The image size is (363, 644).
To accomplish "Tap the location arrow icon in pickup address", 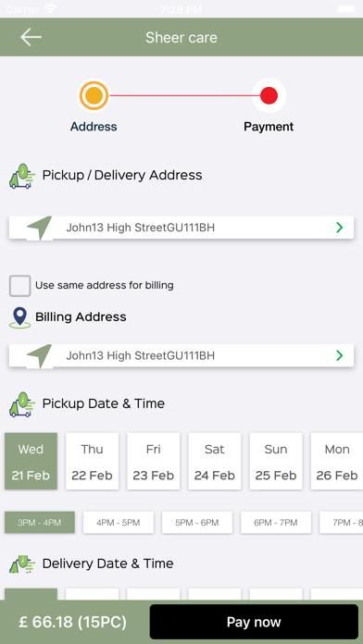I will pyautogui.click(x=40, y=227).
